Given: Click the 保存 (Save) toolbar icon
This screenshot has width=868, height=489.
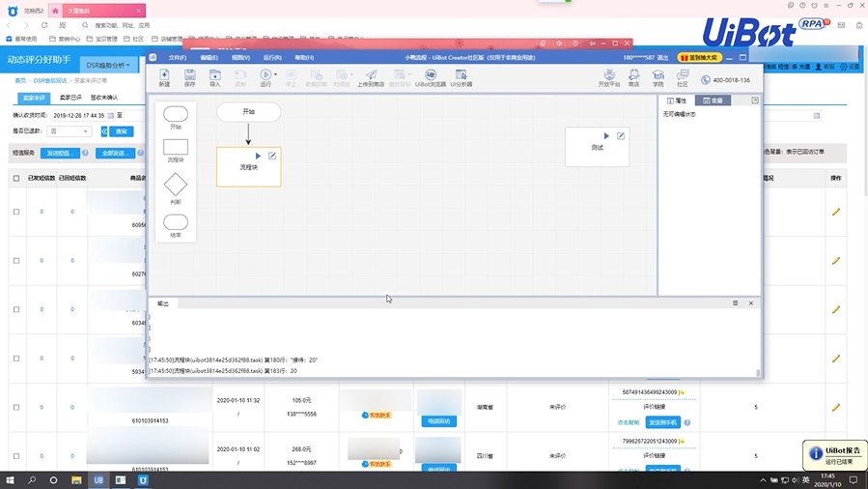Looking at the screenshot, I should pos(190,77).
